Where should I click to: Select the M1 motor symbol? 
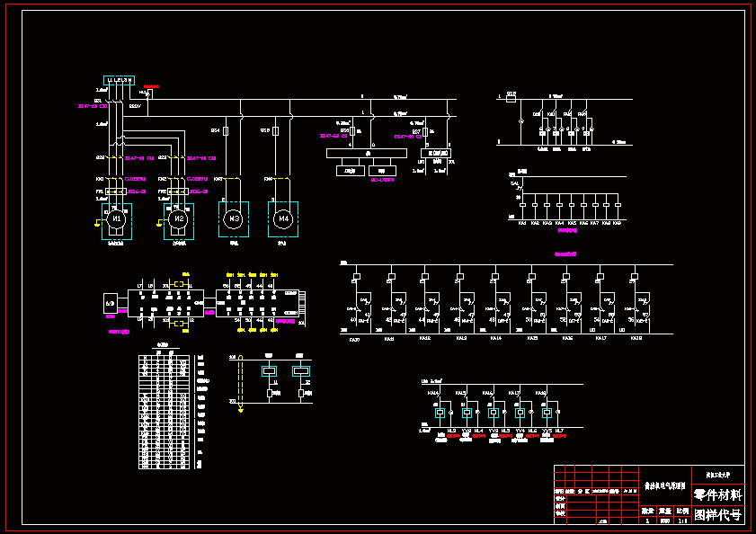[x=116, y=218]
